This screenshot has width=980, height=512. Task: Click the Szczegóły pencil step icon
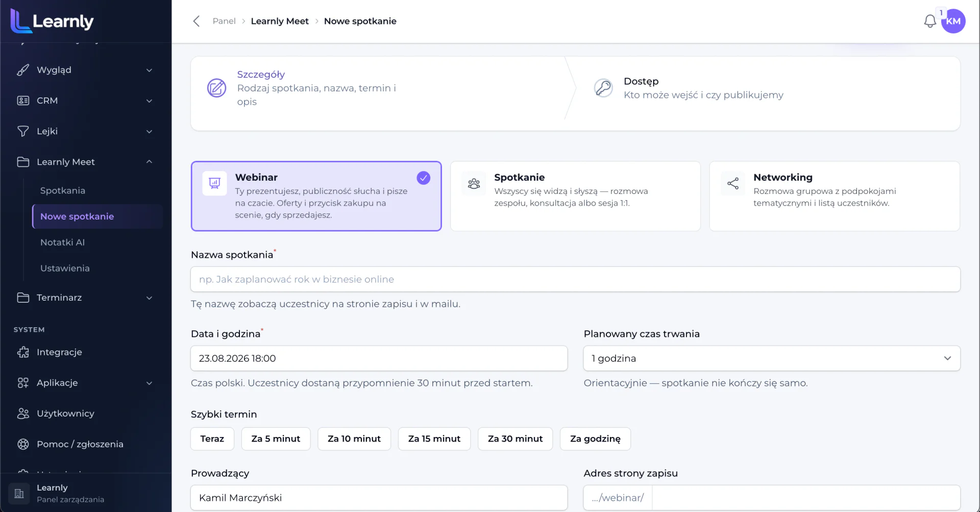[x=216, y=88]
